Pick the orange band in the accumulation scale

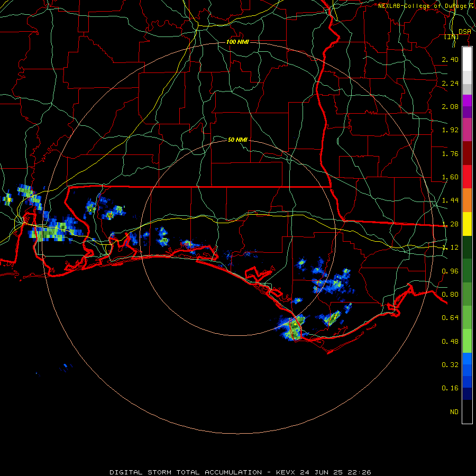click(467, 200)
